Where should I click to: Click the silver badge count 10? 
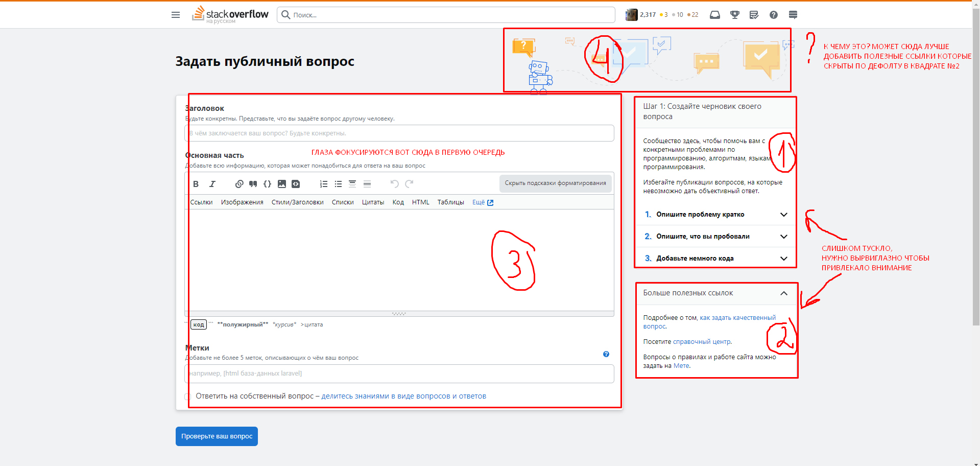coord(678,15)
